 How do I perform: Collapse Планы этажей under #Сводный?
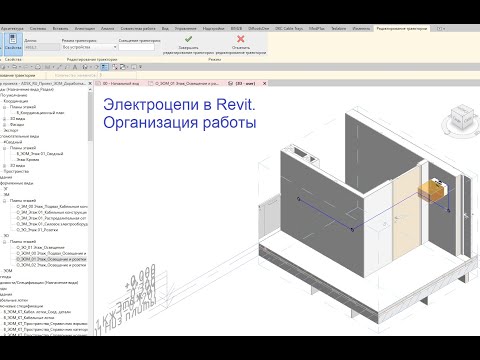(x=5, y=148)
